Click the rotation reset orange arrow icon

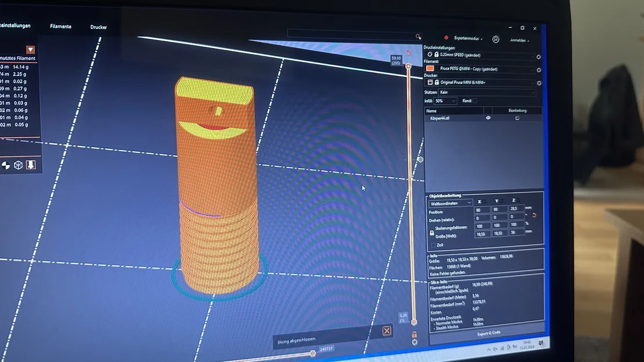(x=534, y=215)
